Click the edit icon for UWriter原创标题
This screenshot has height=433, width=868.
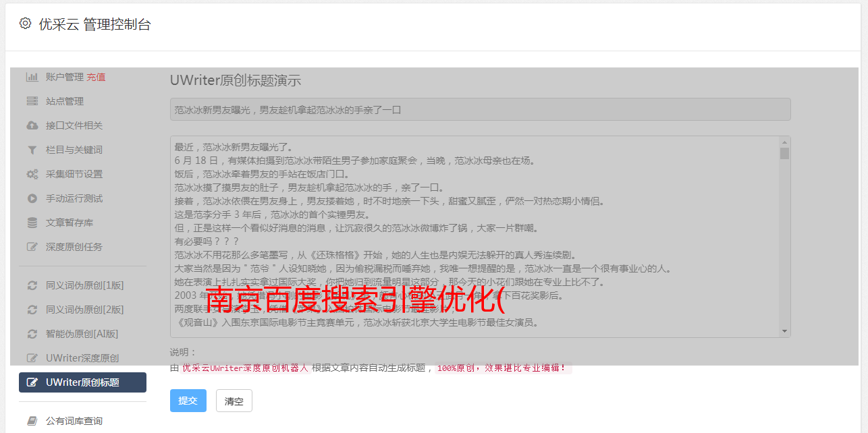tap(32, 382)
